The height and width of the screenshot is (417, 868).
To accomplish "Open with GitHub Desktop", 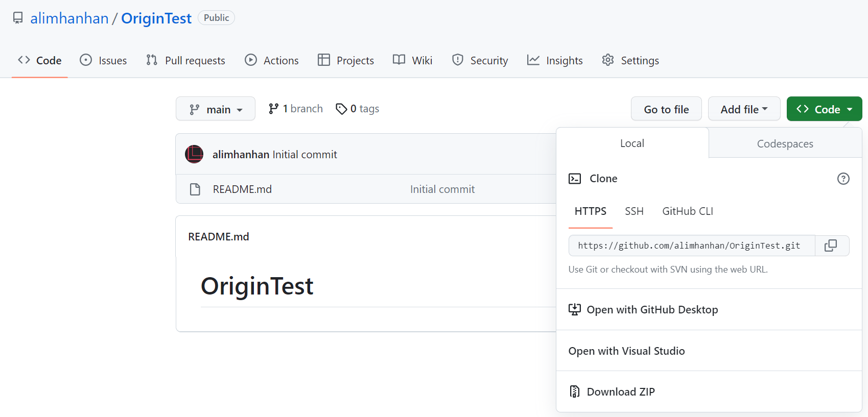I will point(709,310).
